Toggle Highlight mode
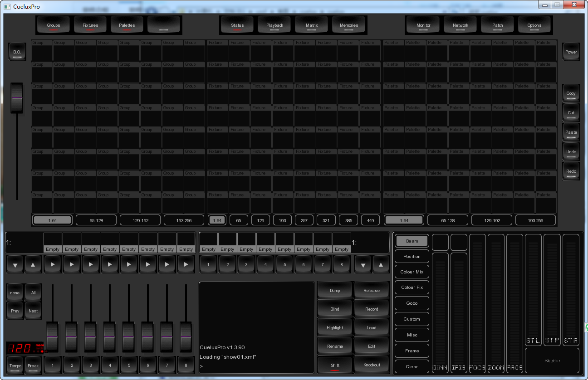Screen dimensions: 588x380 click(335, 327)
